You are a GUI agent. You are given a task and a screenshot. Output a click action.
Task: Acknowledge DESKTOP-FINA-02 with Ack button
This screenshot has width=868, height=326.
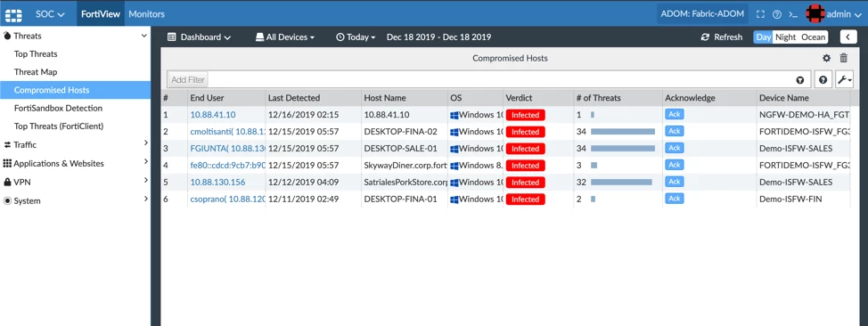(675, 131)
